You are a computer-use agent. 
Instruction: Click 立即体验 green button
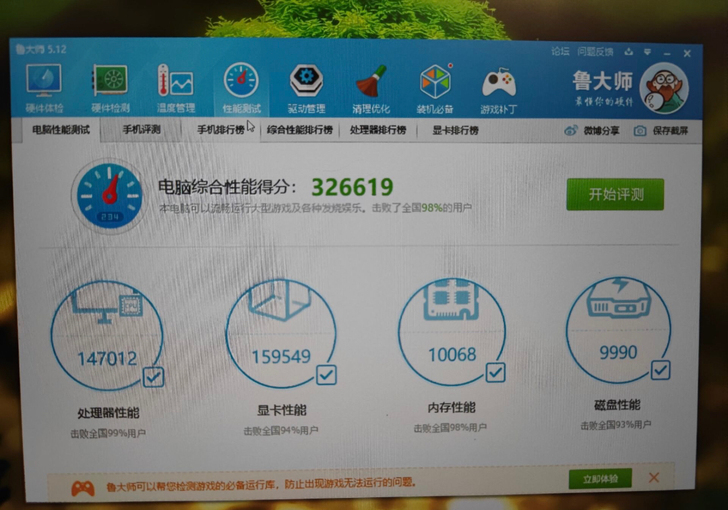(x=600, y=478)
